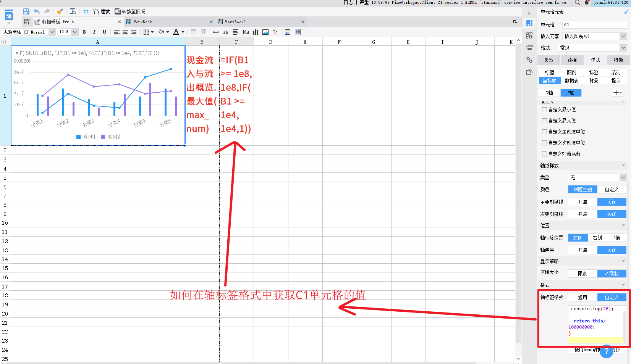This screenshot has height=364, width=631.
Task: Select column header D in the grid
Action: point(271,42)
